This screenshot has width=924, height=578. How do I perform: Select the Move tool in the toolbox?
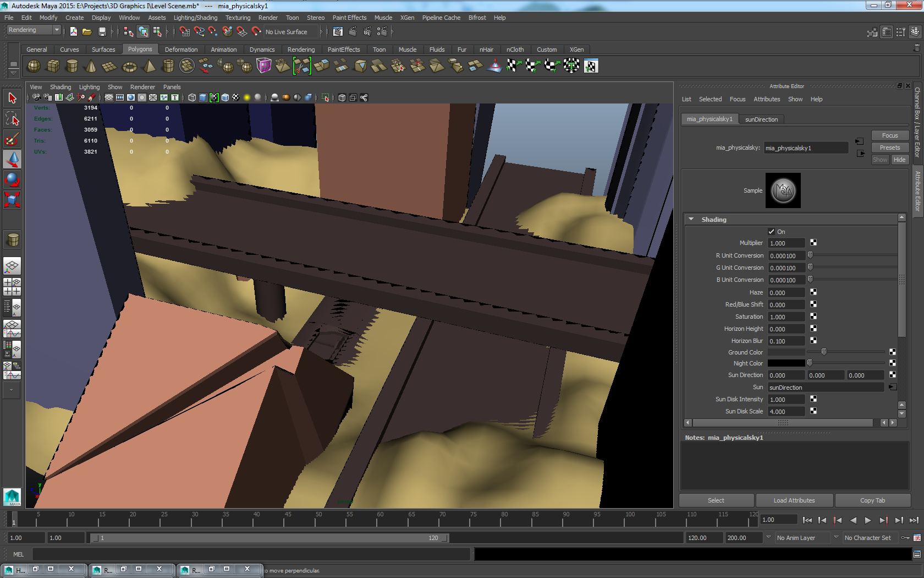(12, 159)
